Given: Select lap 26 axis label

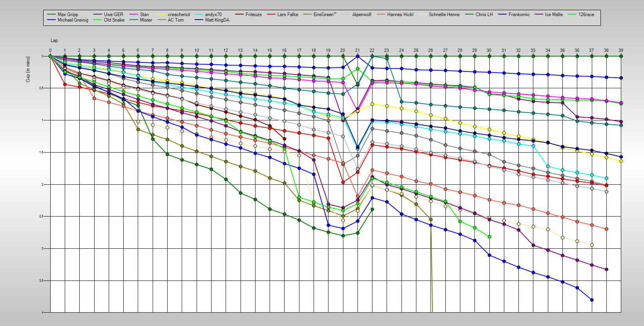Looking at the screenshot, I should 431,50.
